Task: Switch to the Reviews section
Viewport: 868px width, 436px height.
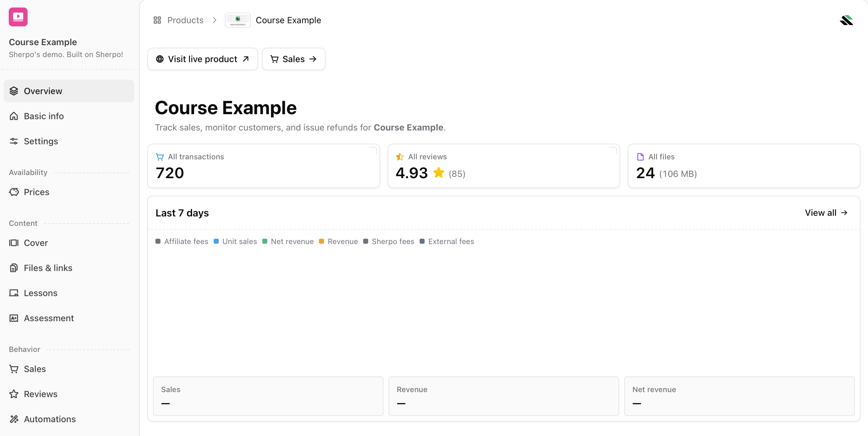Action: tap(40, 394)
